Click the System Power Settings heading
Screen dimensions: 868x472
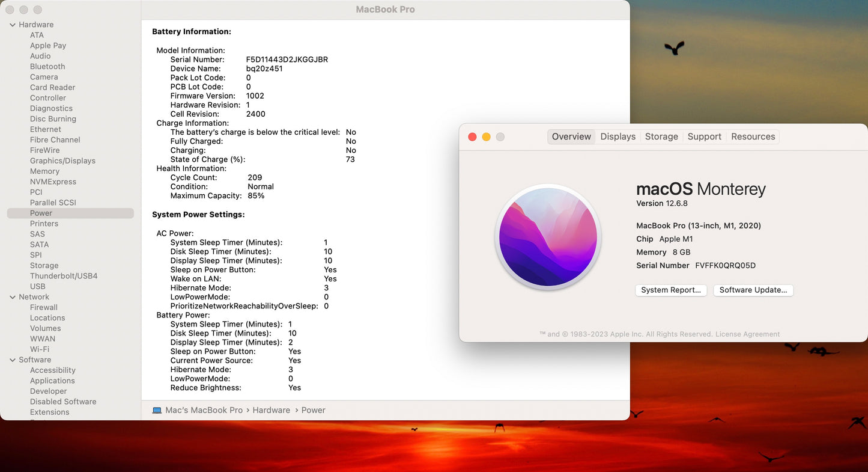198,215
